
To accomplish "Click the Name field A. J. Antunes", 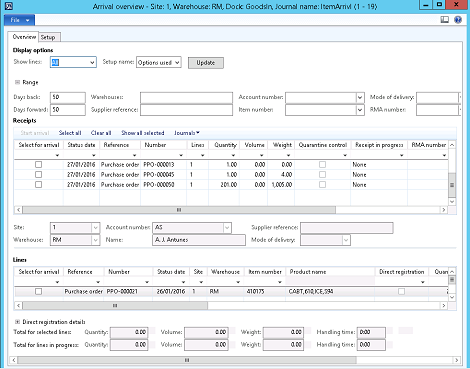I will click(x=199, y=240).
